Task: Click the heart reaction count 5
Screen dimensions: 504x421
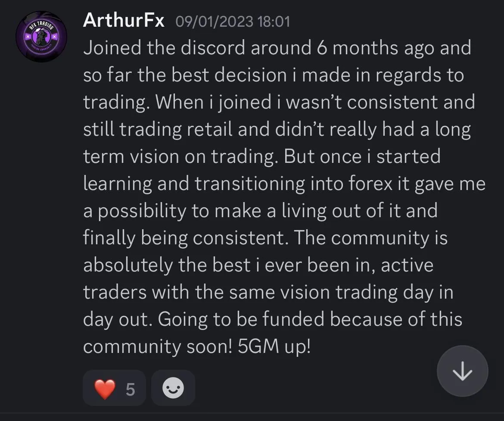Action: pyautogui.click(x=130, y=390)
